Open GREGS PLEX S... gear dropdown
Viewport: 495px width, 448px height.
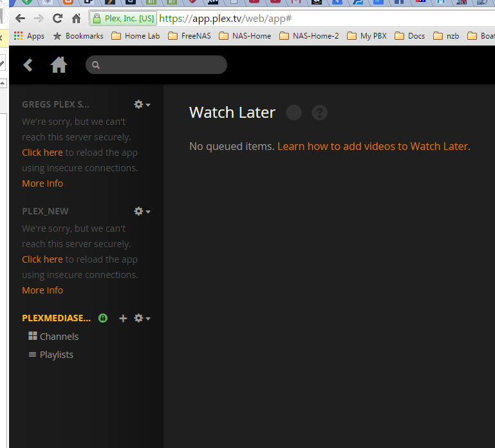pos(142,104)
